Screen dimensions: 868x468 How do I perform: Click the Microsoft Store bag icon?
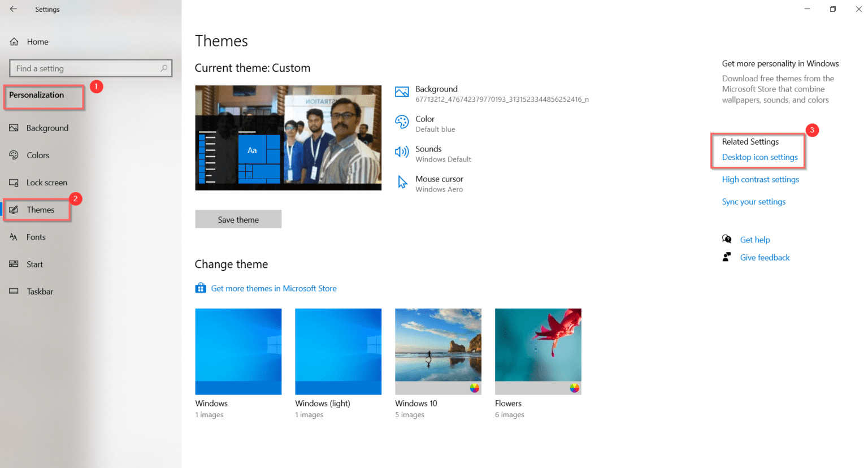201,288
